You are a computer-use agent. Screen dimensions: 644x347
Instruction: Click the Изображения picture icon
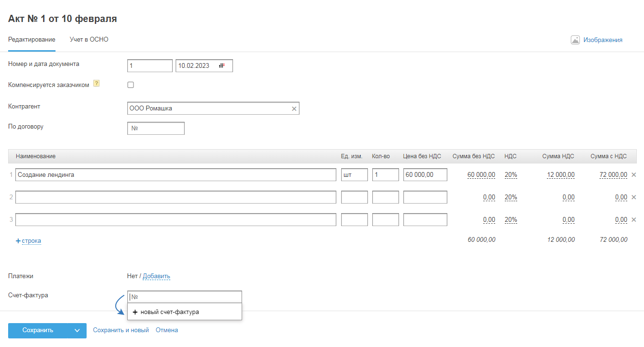pos(575,40)
